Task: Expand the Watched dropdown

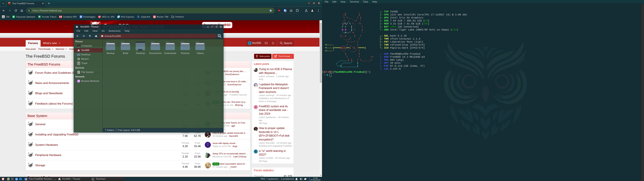Action: (66, 49)
